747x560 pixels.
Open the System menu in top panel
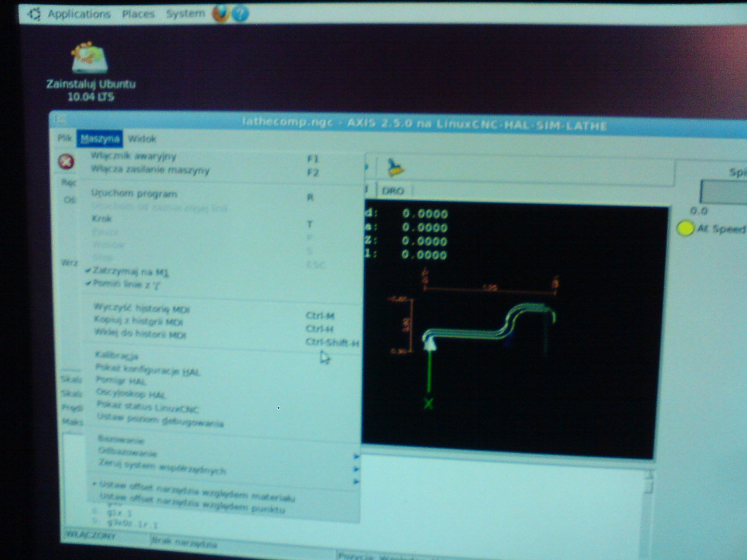point(185,13)
